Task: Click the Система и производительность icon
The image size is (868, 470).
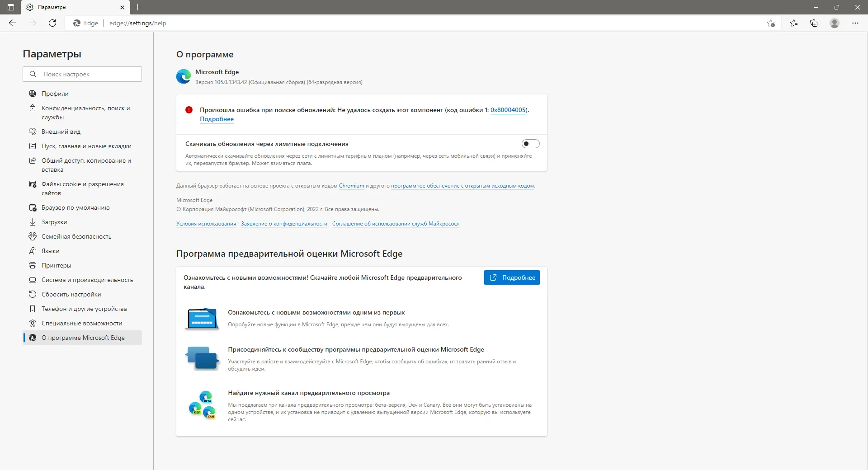Action: click(33, 280)
